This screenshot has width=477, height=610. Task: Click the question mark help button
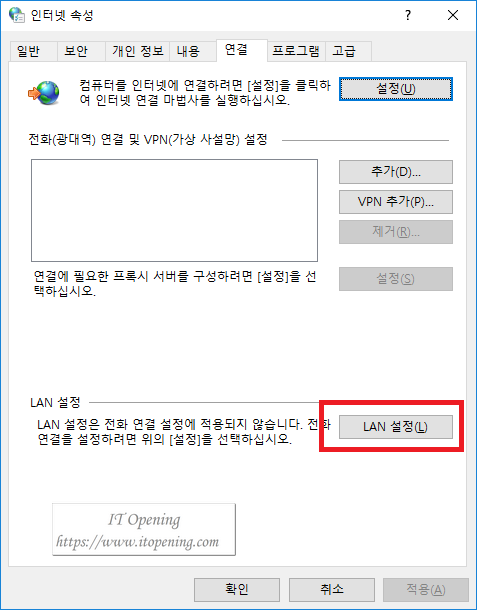coord(407,15)
